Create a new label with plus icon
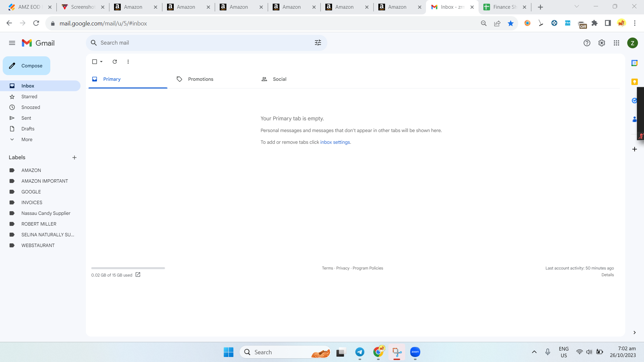The height and width of the screenshot is (362, 644). (x=74, y=158)
